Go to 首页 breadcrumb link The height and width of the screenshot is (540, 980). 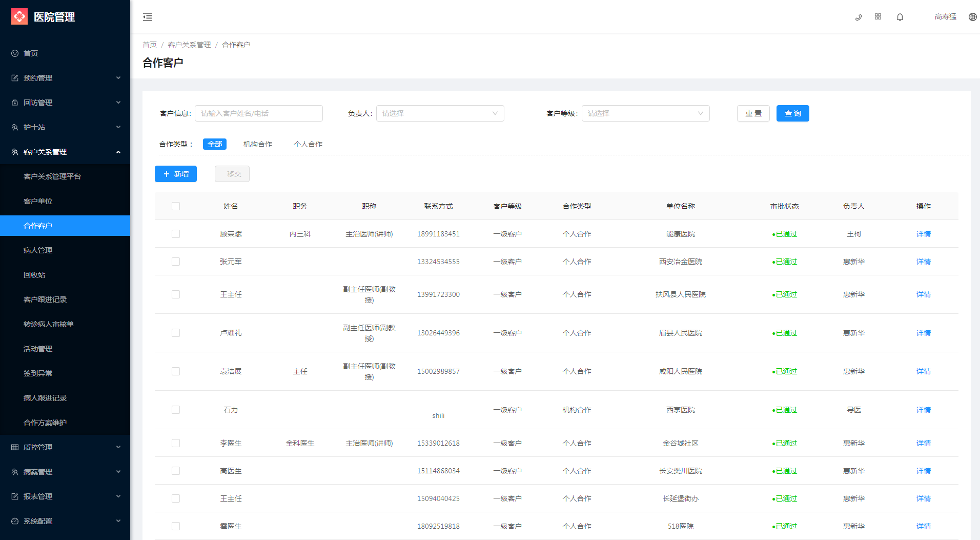point(150,45)
